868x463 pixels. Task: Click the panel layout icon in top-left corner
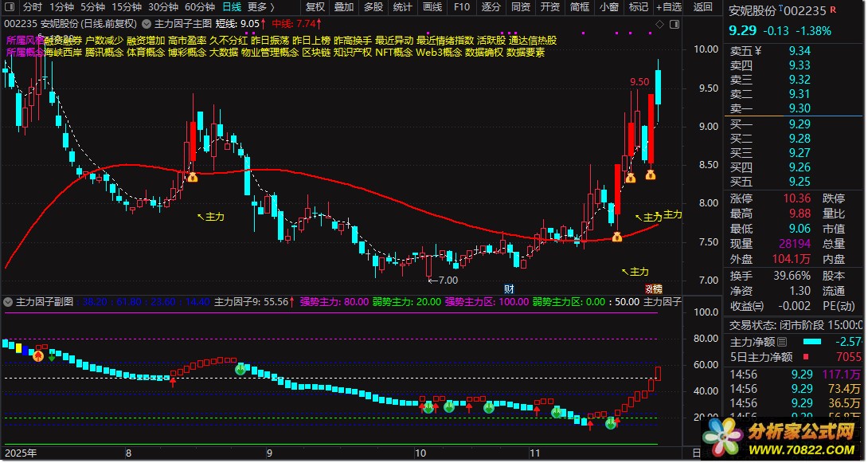[10, 6]
